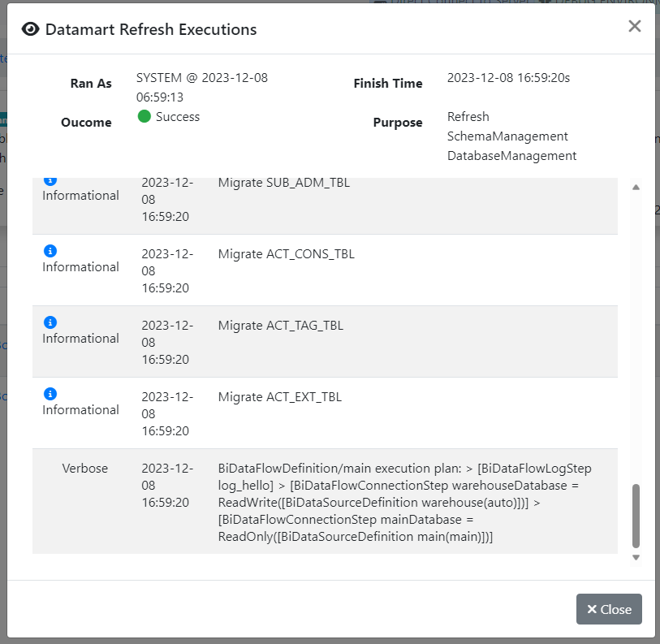This screenshot has height=644, width=660.
Task: Click the Verbose severity label
Action: (x=84, y=469)
